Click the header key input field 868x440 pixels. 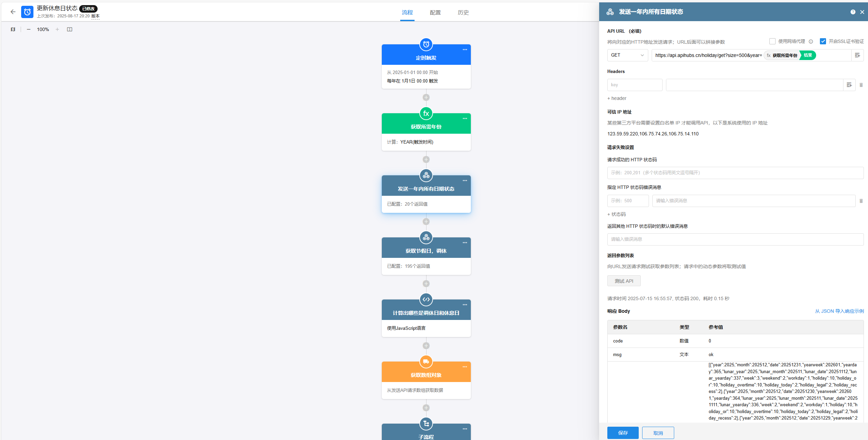(635, 85)
